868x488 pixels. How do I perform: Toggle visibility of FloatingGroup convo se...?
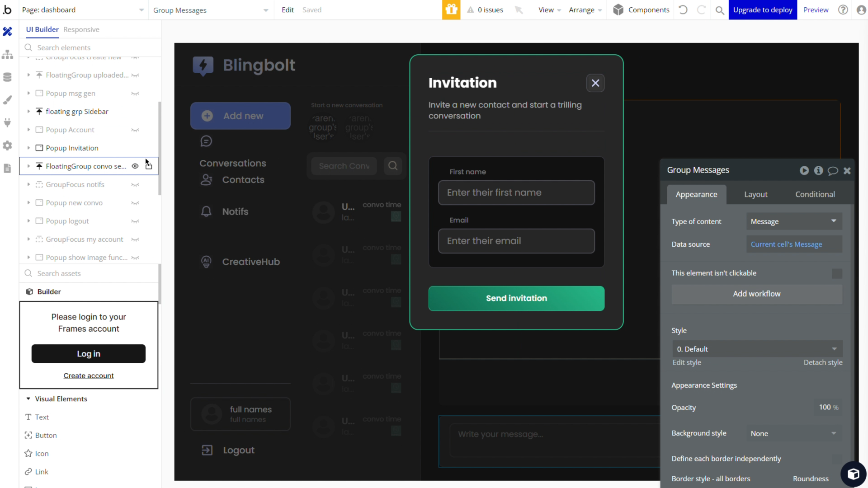[135, 166]
